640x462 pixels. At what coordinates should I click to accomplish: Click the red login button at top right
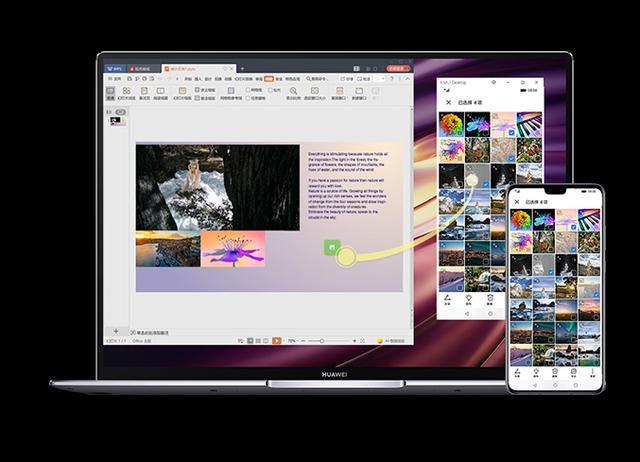[398, 68]
